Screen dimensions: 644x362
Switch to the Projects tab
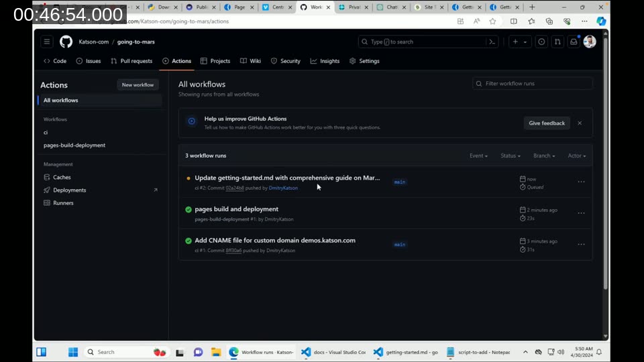[215, 61]
